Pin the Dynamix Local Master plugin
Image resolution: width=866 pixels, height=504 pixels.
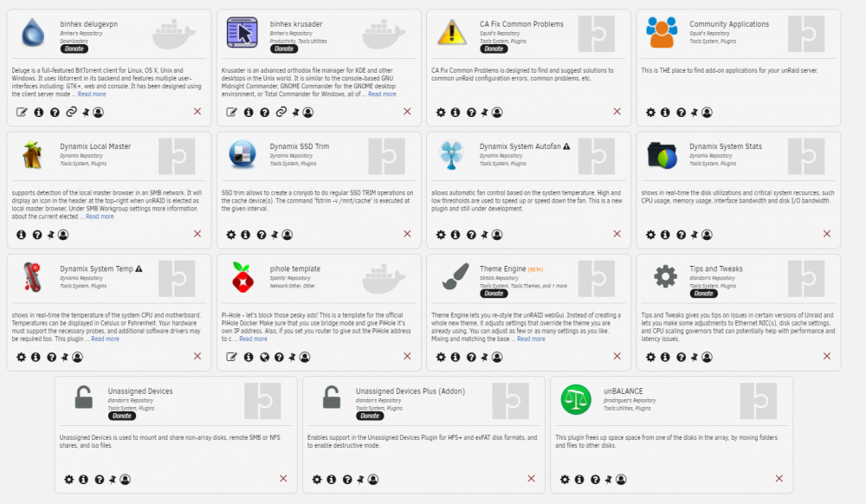click(x=50, y=235)
